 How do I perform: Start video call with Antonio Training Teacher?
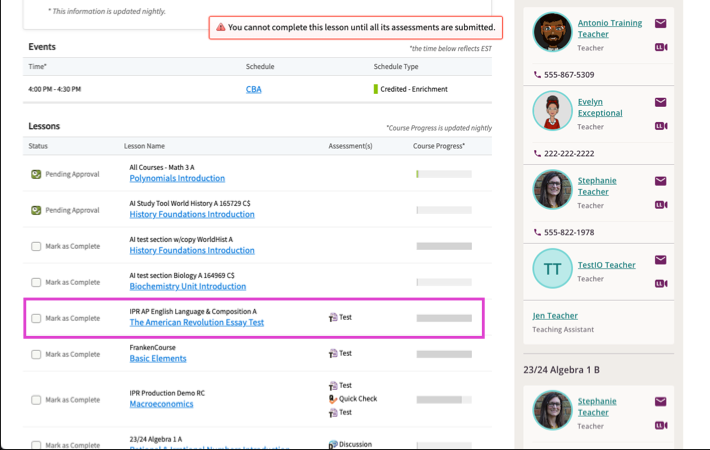click(661, 47)
